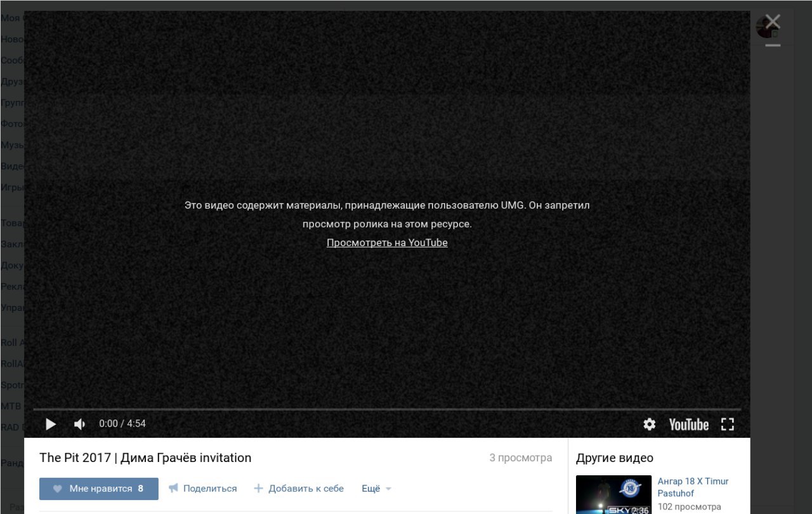Click the plus icon beside 'Добавить к себе'
The width and height of the screenshot is (812, 514).
tap(258, 489)
